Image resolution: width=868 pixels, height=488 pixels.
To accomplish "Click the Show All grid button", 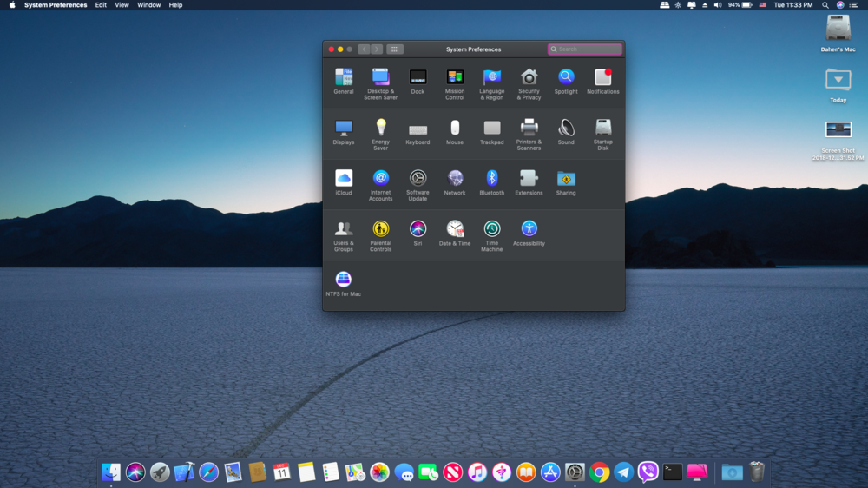I will pyautogui.click(x=395, y=49).
